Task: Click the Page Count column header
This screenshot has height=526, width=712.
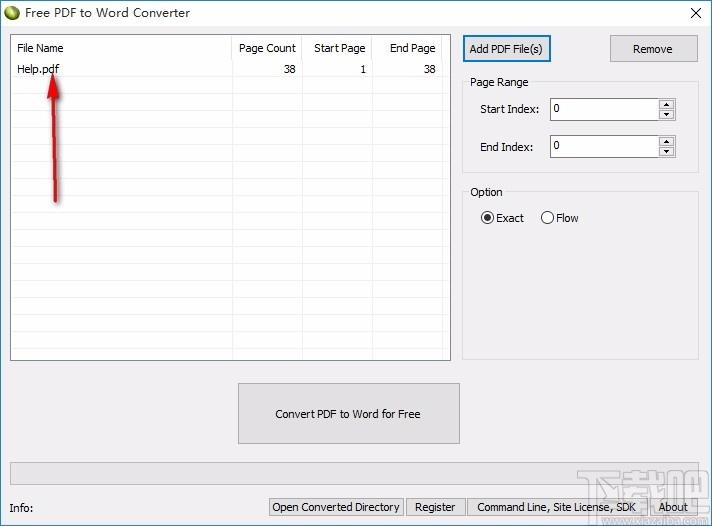Action: point(267,48)
